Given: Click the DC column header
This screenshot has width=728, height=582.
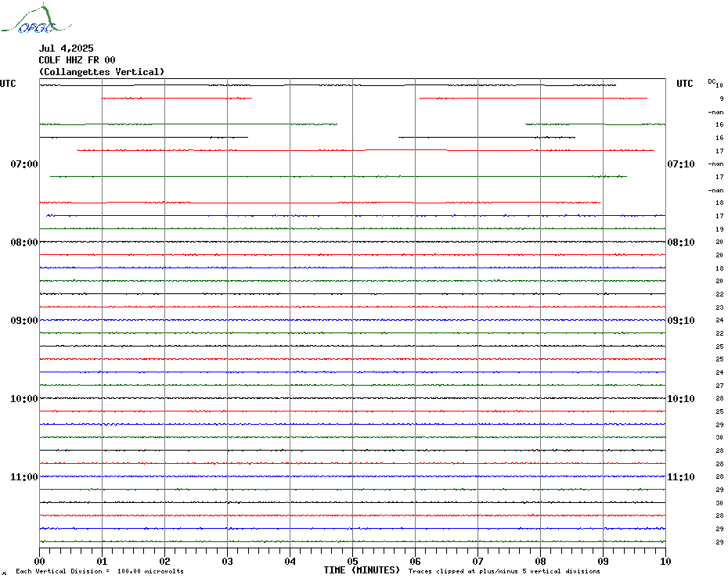Looking at the screenshot, I should coord(712,81).
